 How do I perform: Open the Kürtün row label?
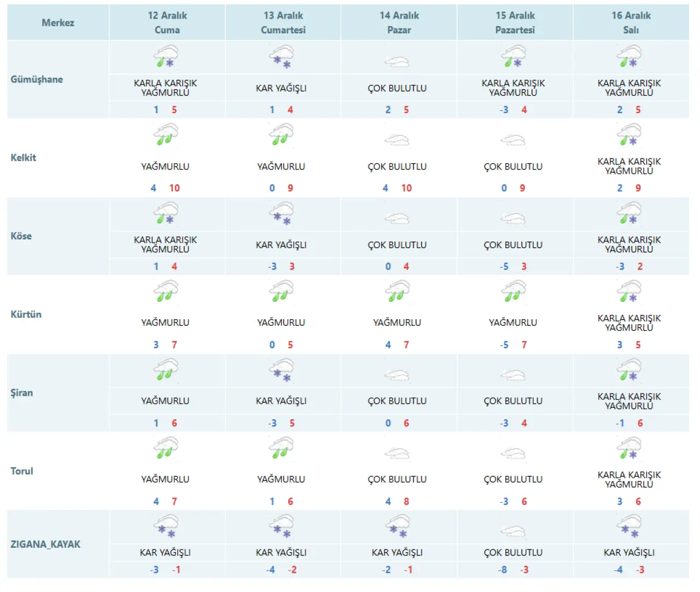coord(26,314)
